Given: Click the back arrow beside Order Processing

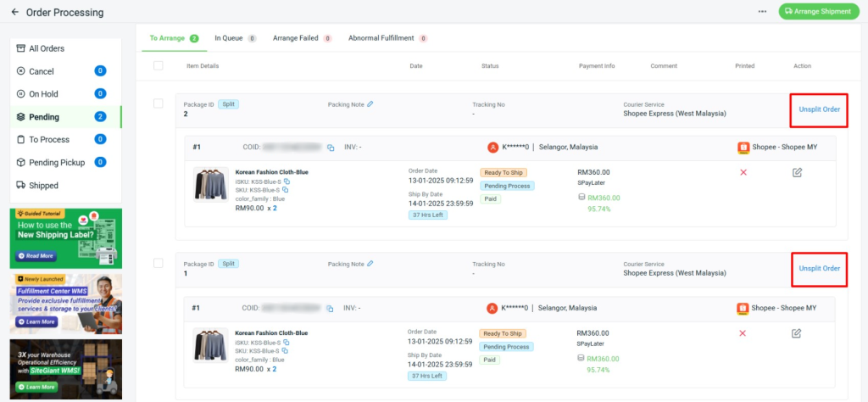Looking at the screenshot, I should click(x=14, y=13).
